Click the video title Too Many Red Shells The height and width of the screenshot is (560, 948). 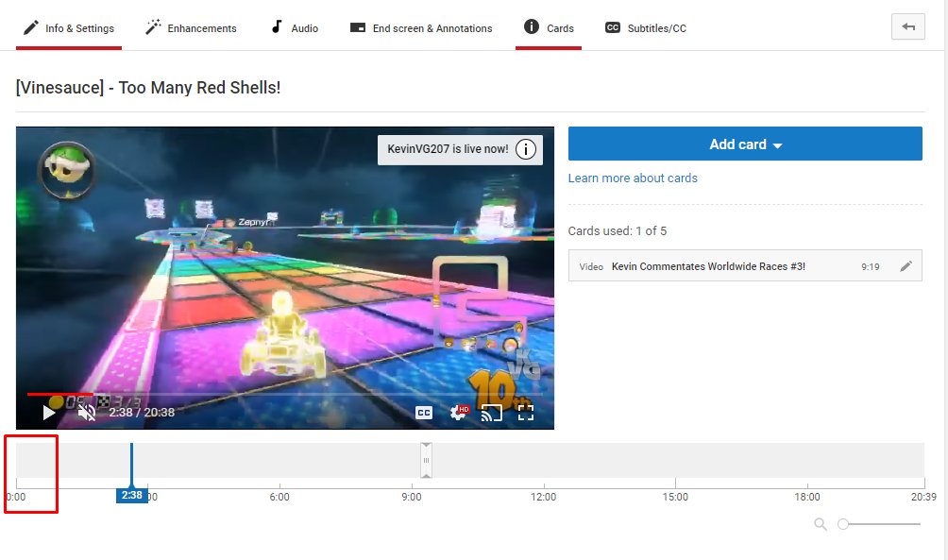click(x=148, y=88)
